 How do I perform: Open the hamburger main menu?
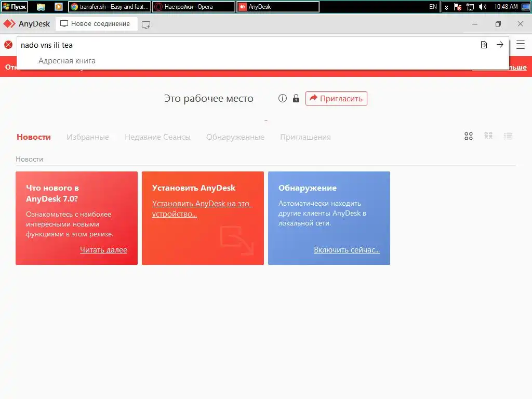521,45
